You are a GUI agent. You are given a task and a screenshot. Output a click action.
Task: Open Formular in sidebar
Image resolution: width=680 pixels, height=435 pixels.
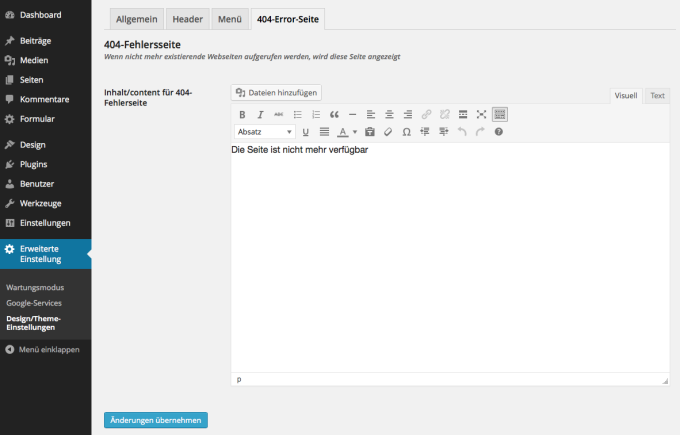click(x=46, y=119)
